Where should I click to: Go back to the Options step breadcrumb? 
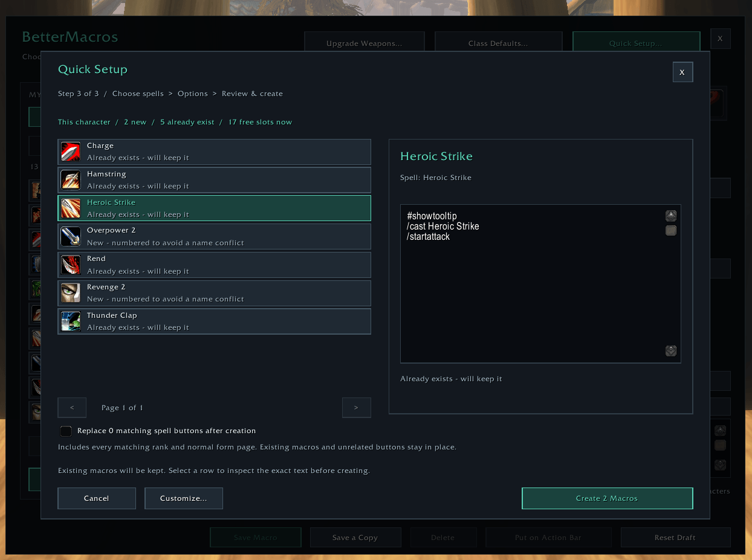click(x=193, y=94)
